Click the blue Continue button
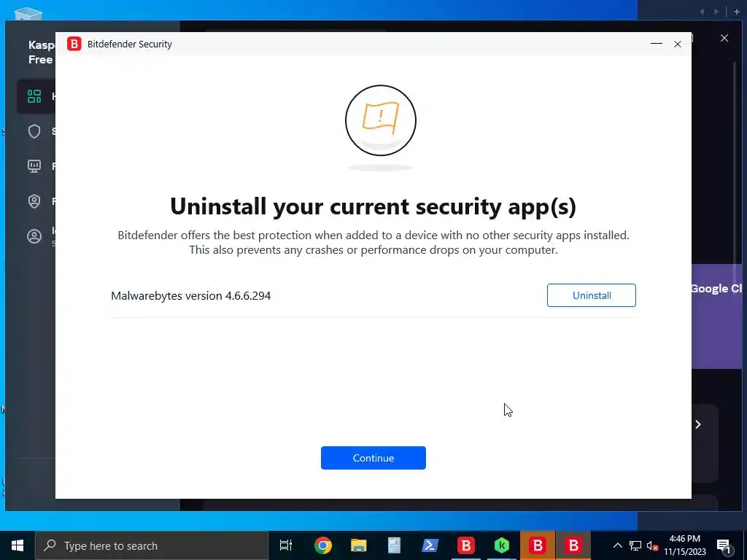The image size is (747, 560). [x=373, y=458]
